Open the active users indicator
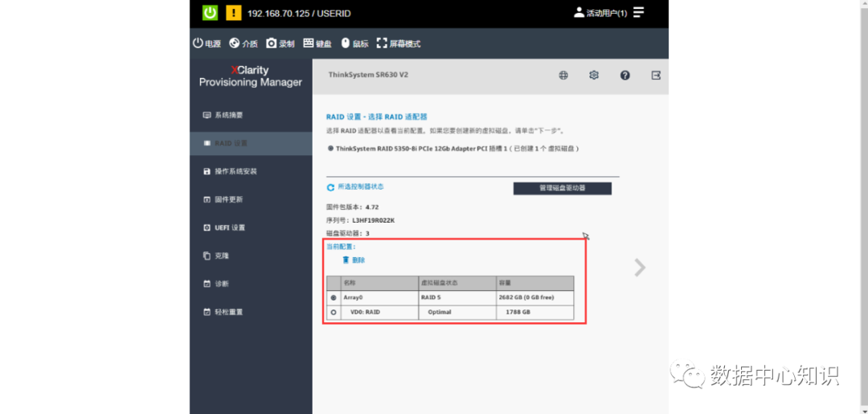 (x=600, y=13)
